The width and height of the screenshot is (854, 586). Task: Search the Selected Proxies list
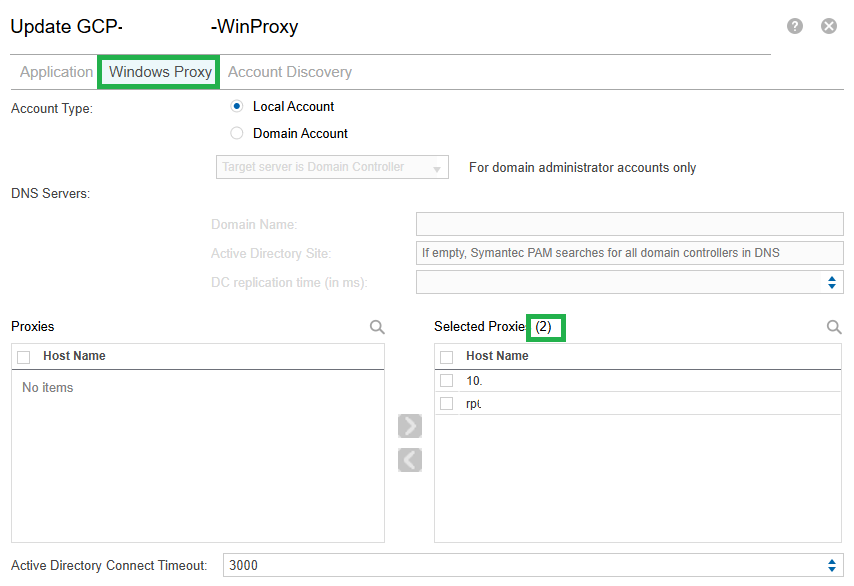click(834, 327)
